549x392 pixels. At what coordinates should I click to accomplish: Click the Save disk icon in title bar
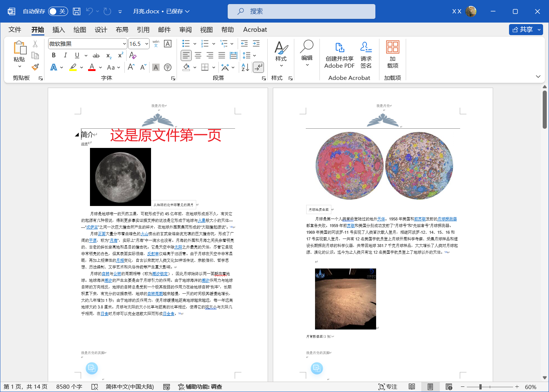(x=77, y=11)
